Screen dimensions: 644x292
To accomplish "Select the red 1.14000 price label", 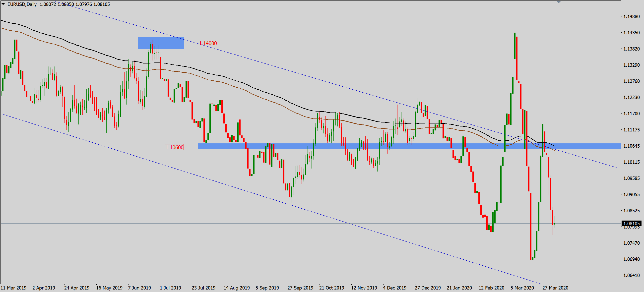I will 208,43.
